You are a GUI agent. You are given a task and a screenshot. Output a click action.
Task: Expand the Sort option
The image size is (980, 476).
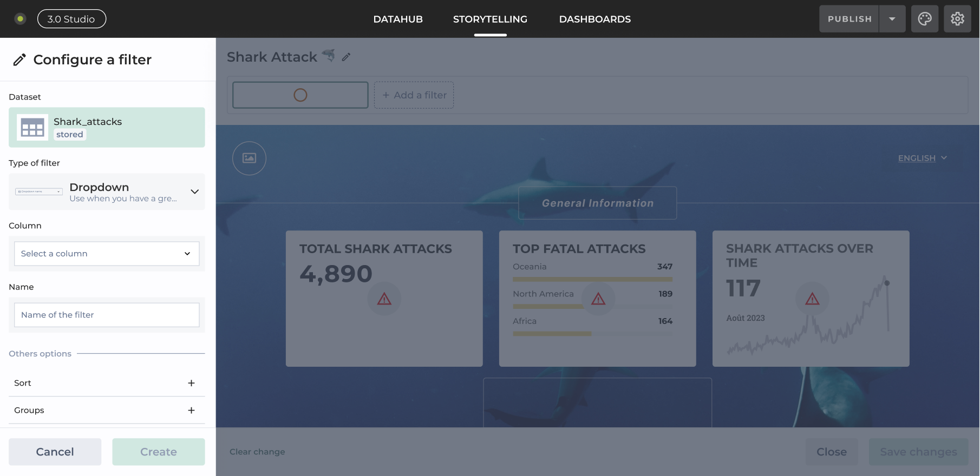pyautogui.click(x=191, y=383)
